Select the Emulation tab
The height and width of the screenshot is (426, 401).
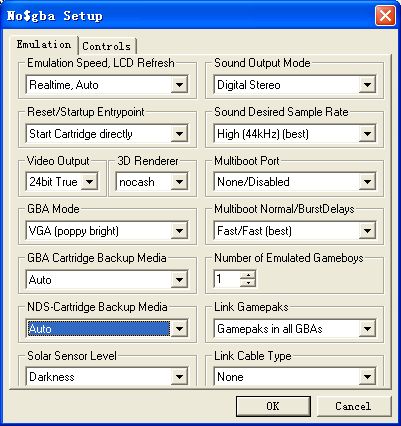[44, 45]
